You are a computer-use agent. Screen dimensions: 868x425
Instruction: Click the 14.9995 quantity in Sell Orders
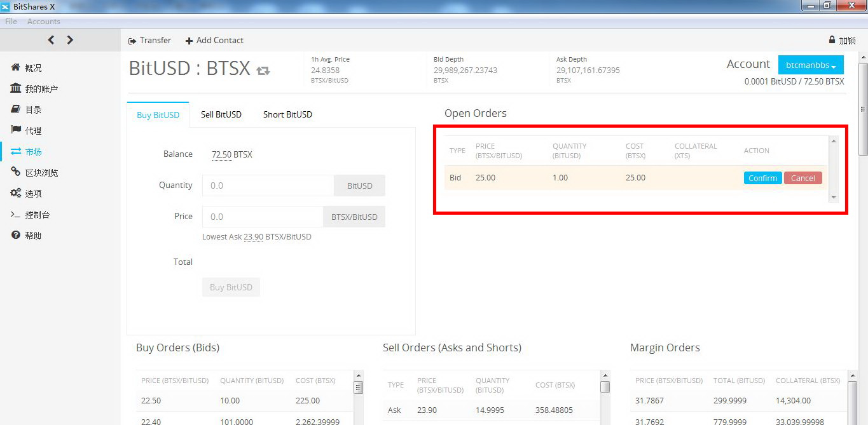click(x=490, y=410)
